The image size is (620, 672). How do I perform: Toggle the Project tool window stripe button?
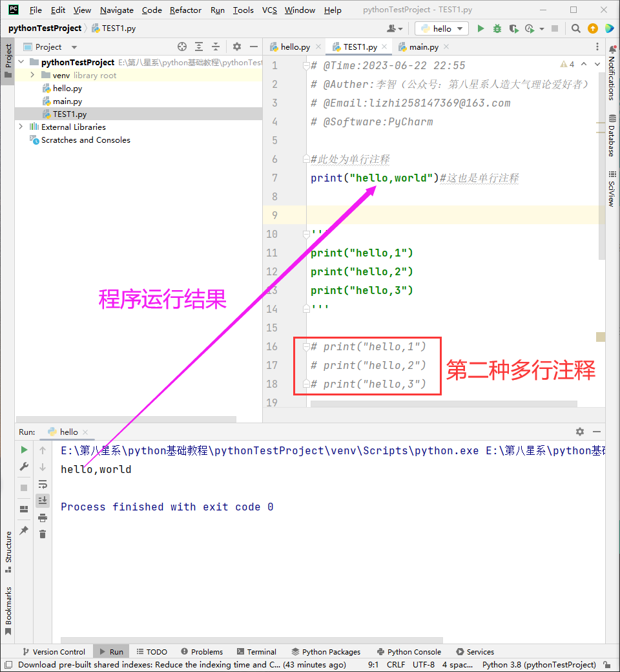click(8, 61)
